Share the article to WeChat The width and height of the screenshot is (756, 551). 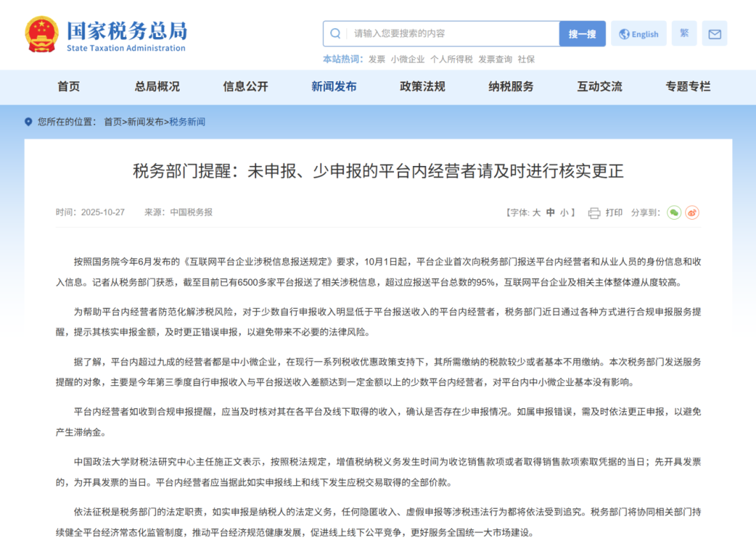coord(674,212)
